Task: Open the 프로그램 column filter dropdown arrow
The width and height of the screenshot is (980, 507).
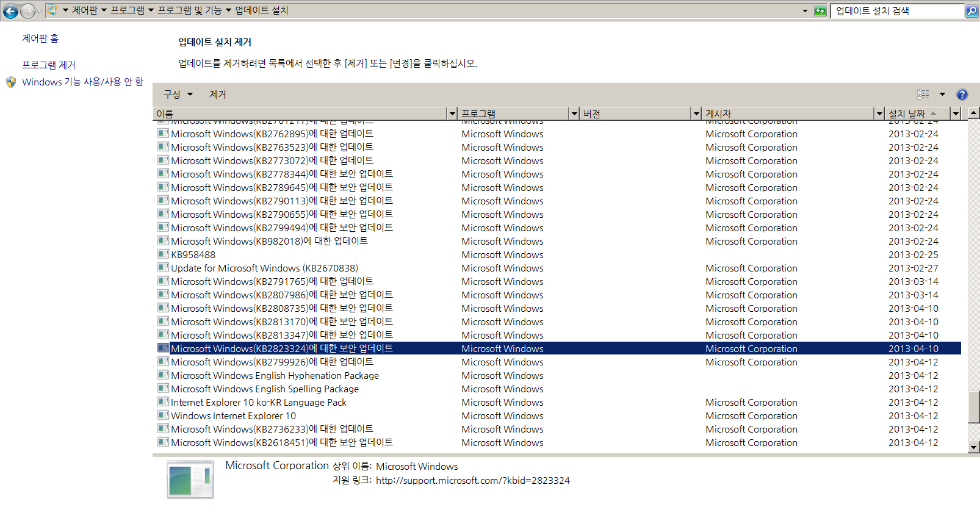Action: point(574,113)
